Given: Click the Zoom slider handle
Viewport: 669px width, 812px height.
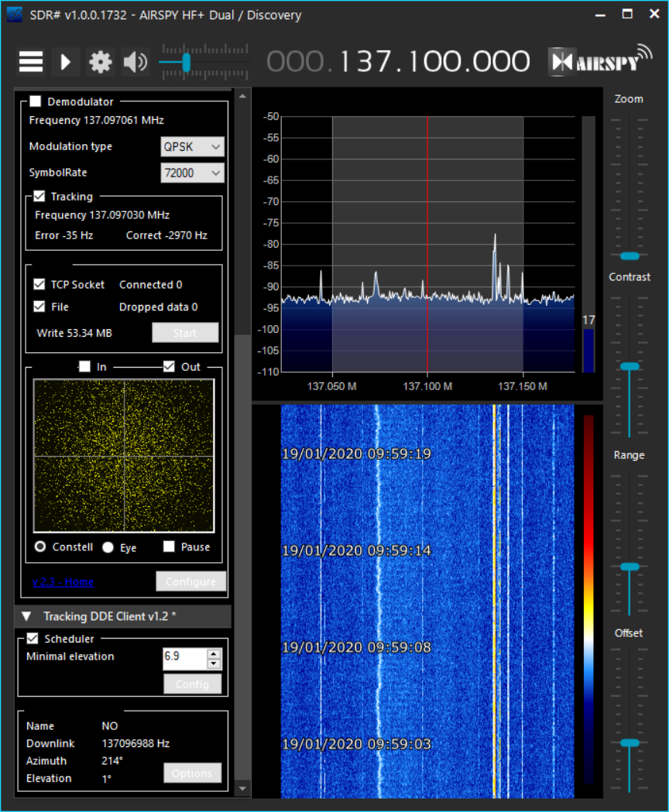Looking at the screenshot, I should [630, 255].
